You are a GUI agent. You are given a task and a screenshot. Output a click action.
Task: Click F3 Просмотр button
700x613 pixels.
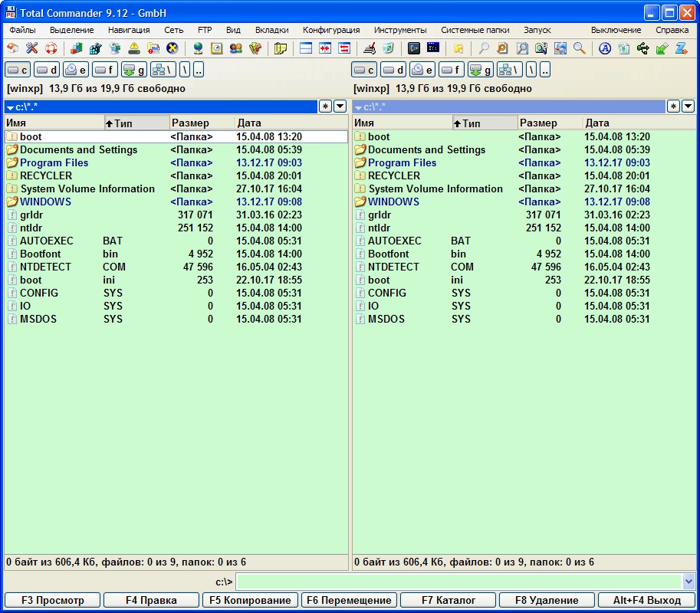coord(53,600)
